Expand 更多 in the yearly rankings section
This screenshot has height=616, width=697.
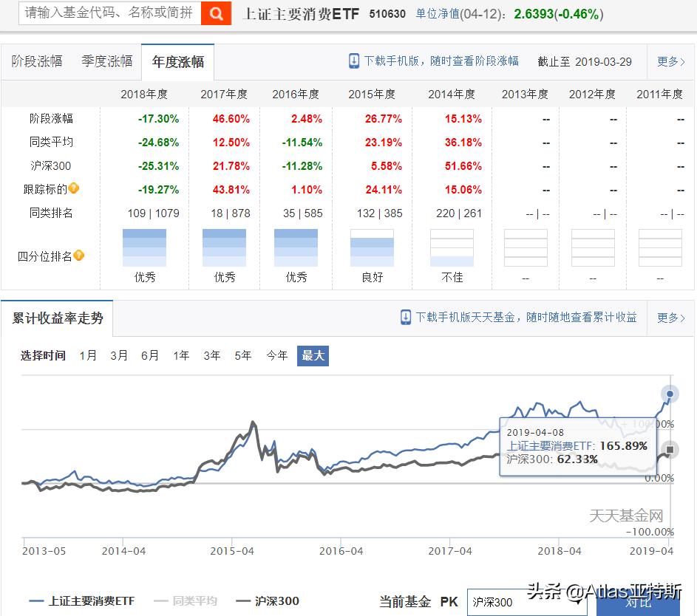[x=670, y=62]
